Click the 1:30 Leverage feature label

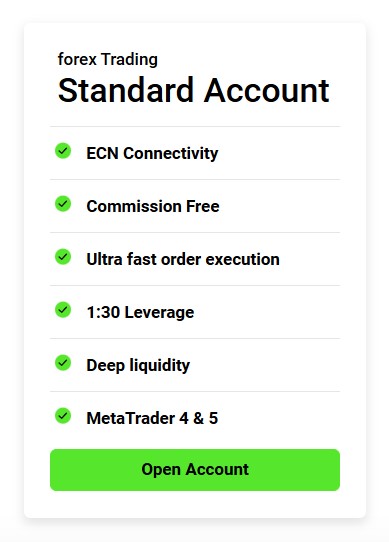[140, 312]
